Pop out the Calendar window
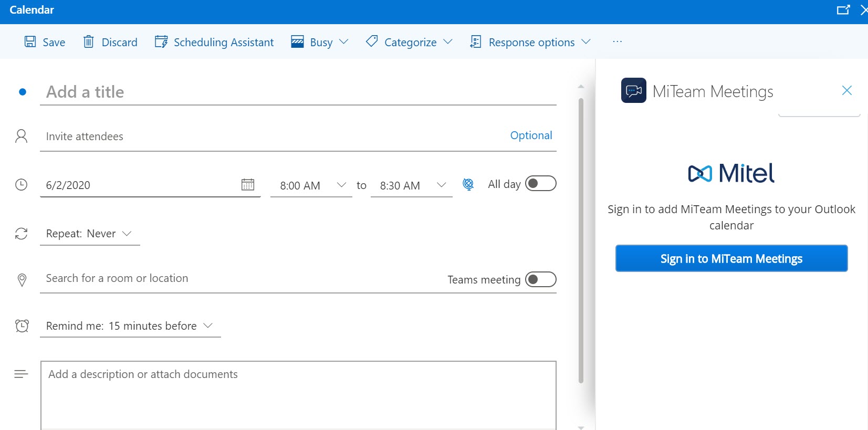This screenshot has width=868, height=430. [843, 10]
